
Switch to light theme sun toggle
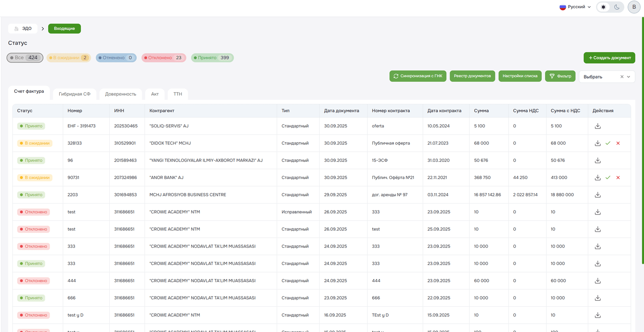603,7
